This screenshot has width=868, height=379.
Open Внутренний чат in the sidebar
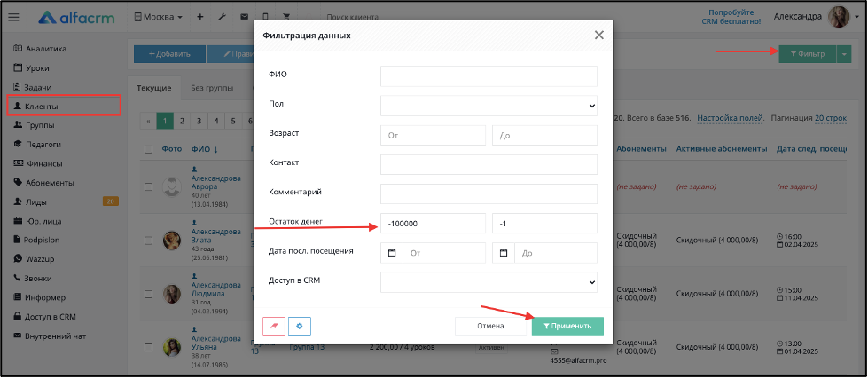click(x=49, y=336)
